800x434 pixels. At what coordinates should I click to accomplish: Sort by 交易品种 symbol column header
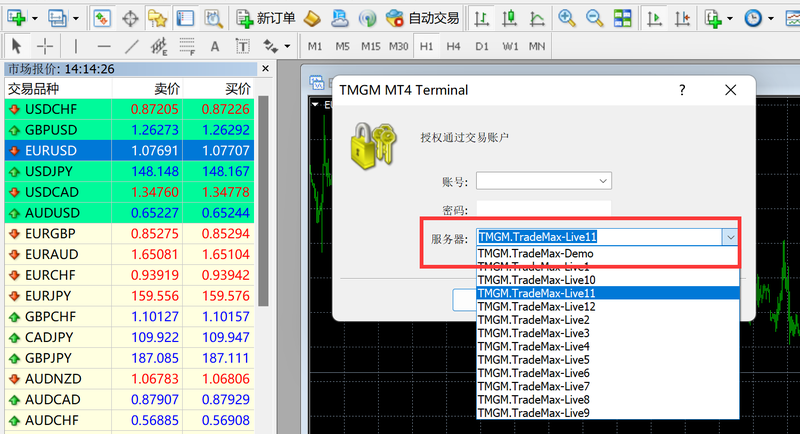pyautogui.click(x=58, y=89)
